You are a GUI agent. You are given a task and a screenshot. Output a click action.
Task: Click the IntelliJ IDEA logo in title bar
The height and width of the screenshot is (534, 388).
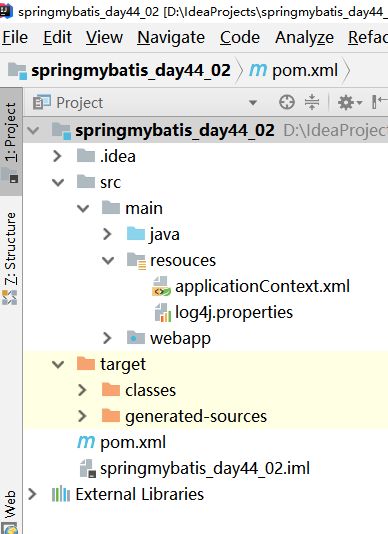pos(6,11)
